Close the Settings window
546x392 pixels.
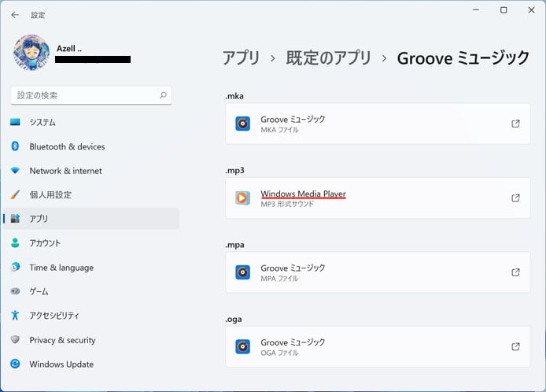(531, 10)
